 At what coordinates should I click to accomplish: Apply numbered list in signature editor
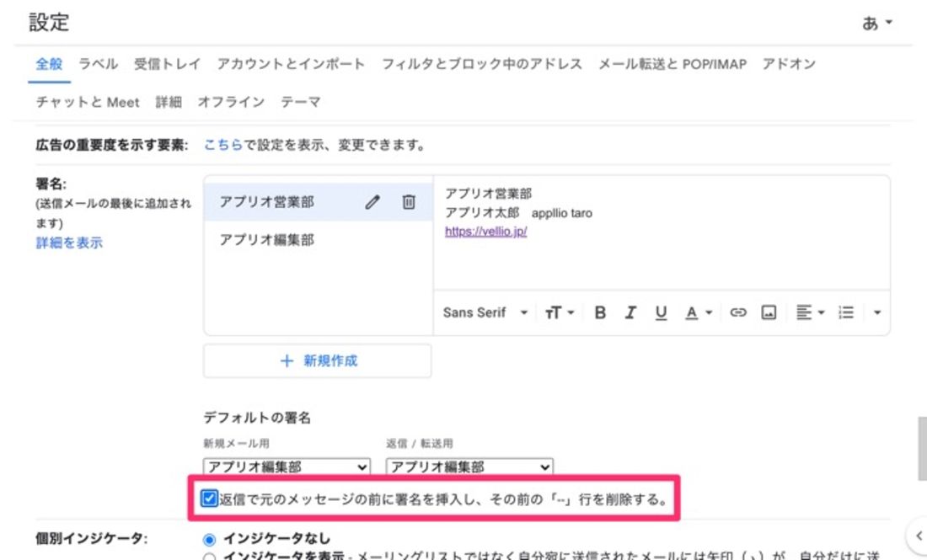pos(846,312)
